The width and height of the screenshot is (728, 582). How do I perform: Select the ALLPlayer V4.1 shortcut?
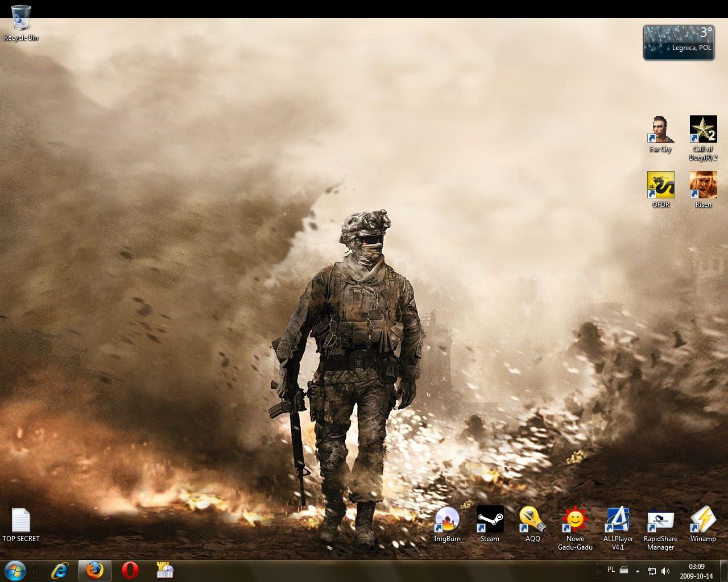click(618, 528)
